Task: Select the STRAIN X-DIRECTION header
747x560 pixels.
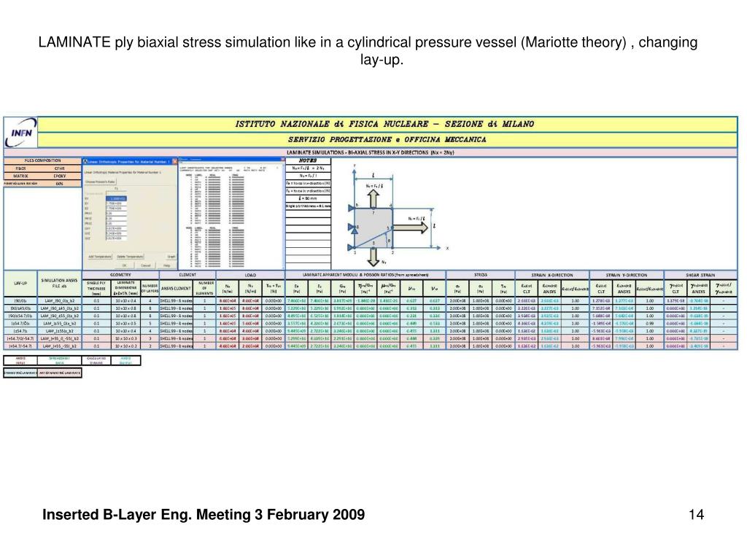Action: pos(552,275)
